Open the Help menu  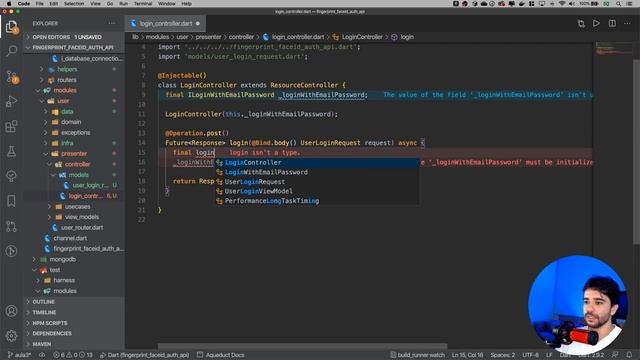point(187,3)
